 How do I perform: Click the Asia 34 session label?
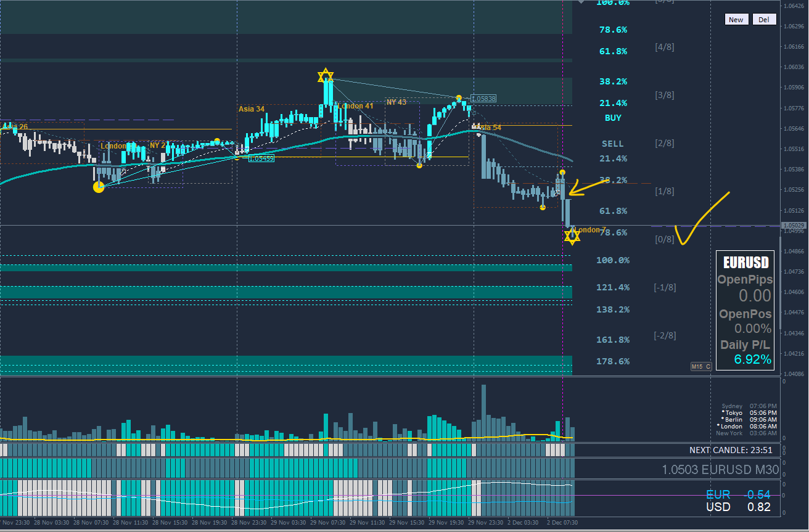coord(252,109)
